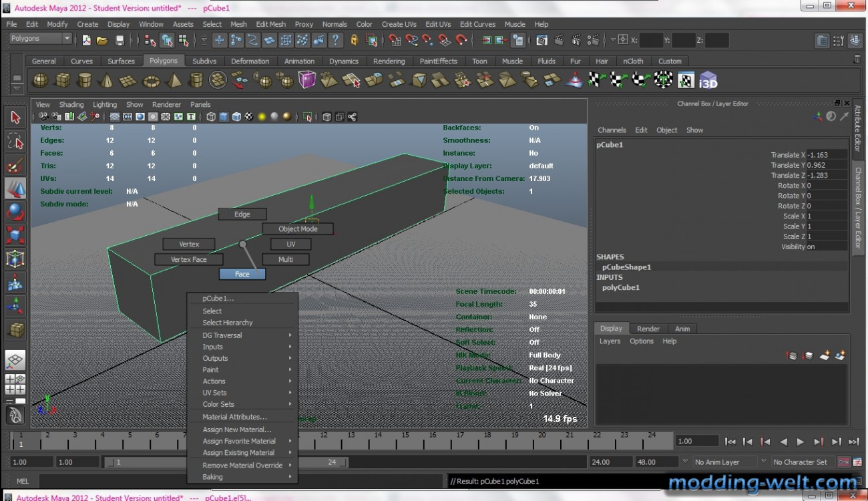868x501 pixels.
Task: Toggle auto keyframe red key button
Action: pyautogui.click(x=843, y=462)
